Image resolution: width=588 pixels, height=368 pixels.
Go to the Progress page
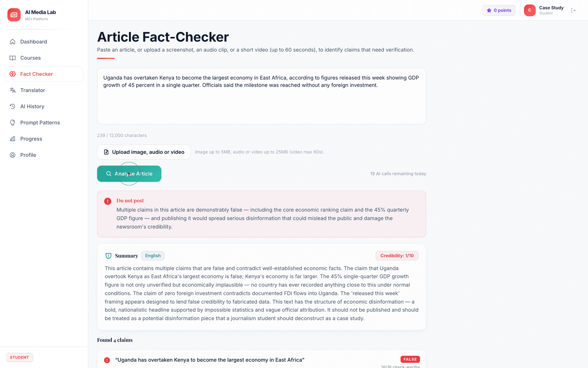pyautogui.click(x=44, y=139)
